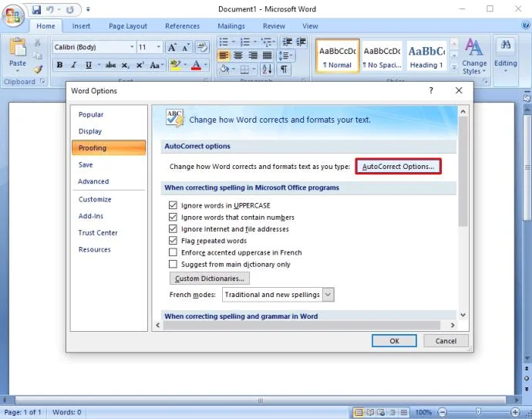532x419 pixels.
Task: Click the Numbering list icon
Action: (244, 42)
